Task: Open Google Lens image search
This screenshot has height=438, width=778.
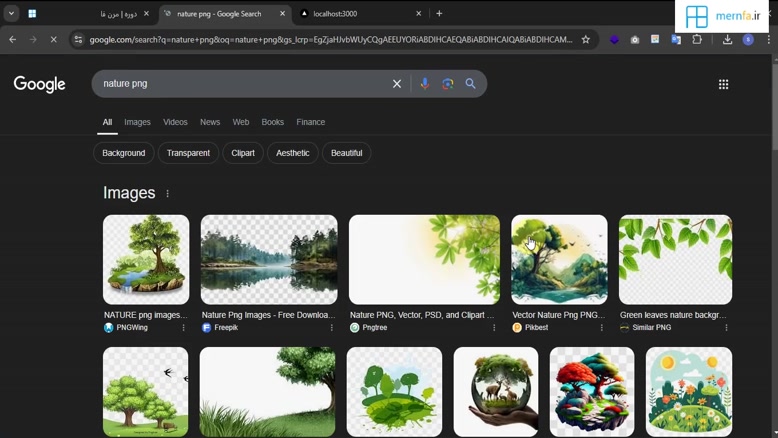Action: click(x=447, y=84)
